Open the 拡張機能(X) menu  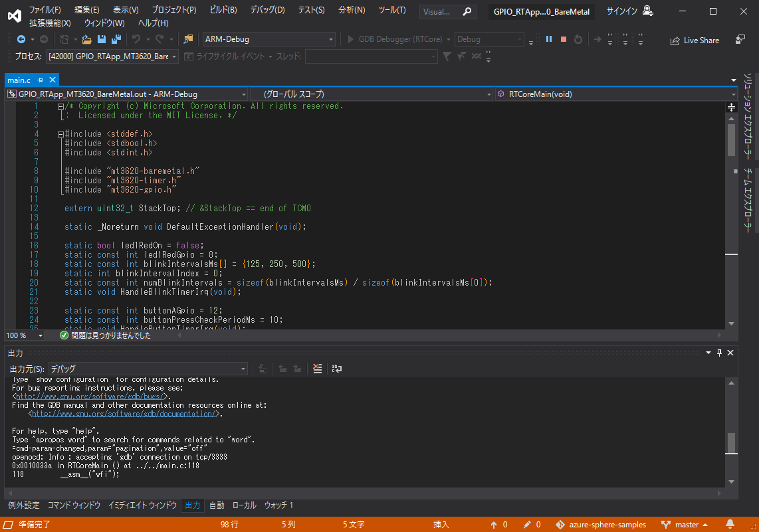50,23
